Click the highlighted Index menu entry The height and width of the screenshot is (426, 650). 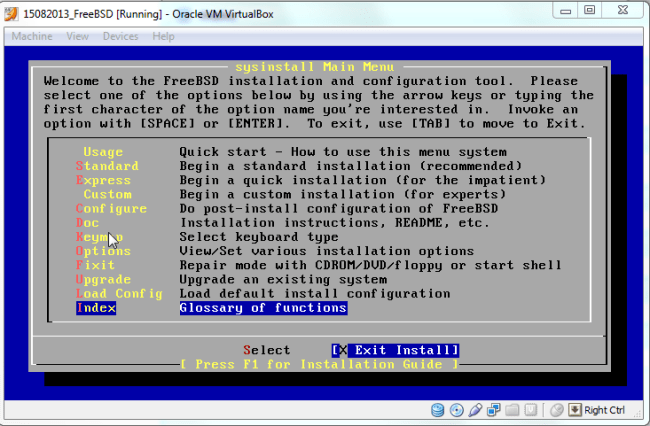pos(96,308)
